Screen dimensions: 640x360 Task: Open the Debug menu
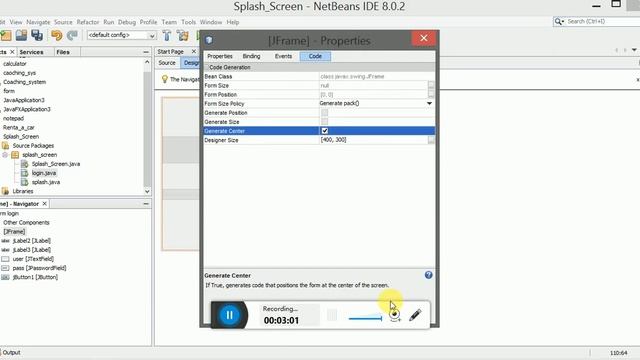point(127,22)
